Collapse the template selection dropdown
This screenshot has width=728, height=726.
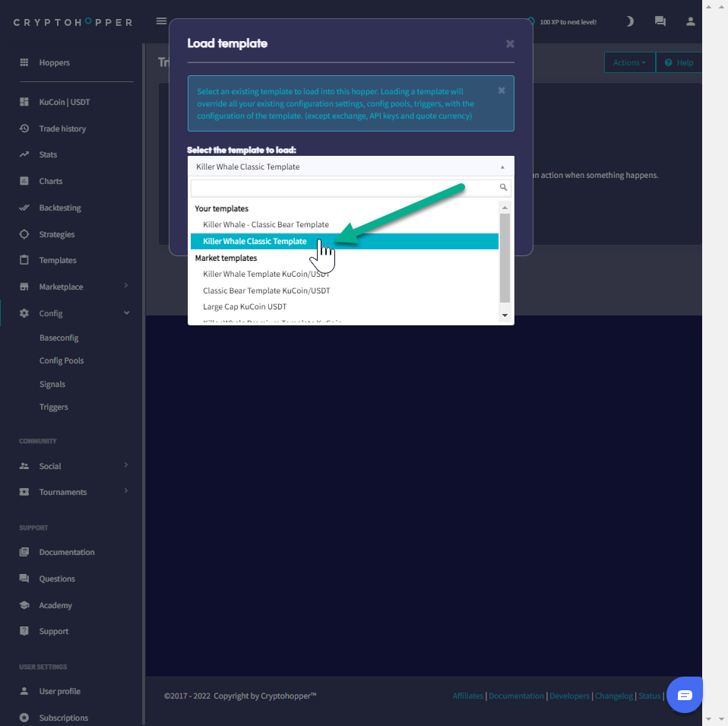coord(502,166)
